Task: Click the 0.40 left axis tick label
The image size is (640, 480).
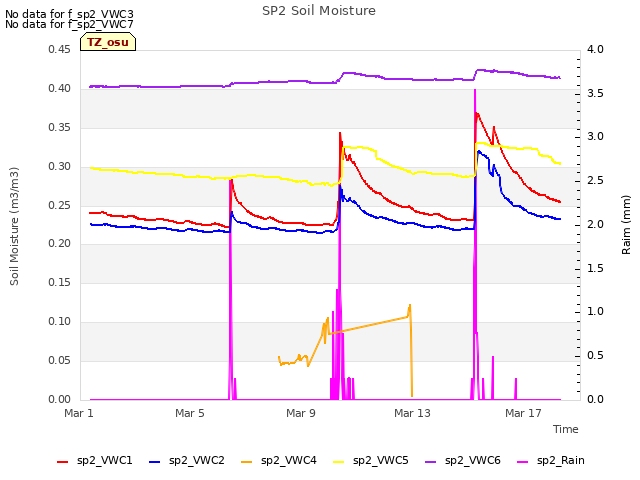Action: point(60,89)
